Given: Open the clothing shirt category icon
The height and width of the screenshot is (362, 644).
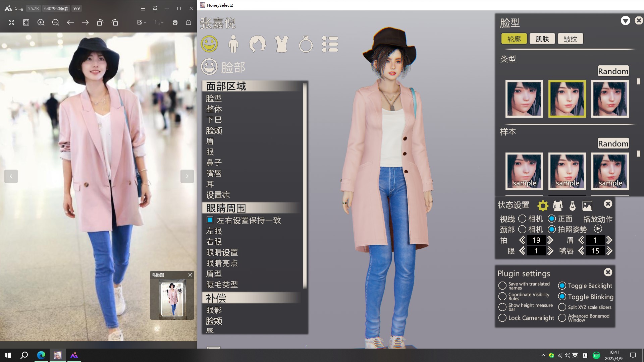Looking at the screenshot, I should (x=281, y=44).
